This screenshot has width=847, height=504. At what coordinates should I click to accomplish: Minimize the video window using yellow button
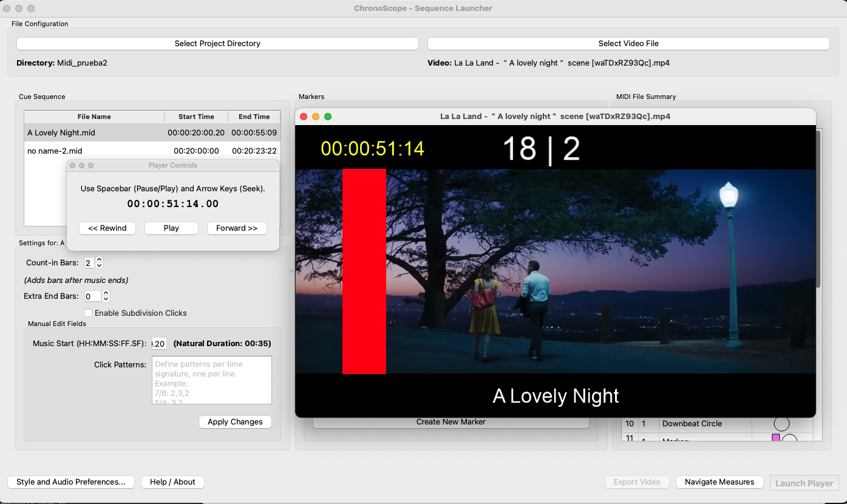click(315, 117)
